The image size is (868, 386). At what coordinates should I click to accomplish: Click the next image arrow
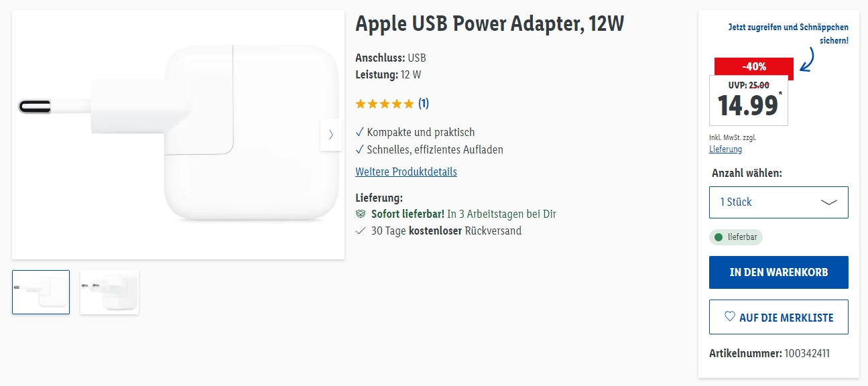331,135
